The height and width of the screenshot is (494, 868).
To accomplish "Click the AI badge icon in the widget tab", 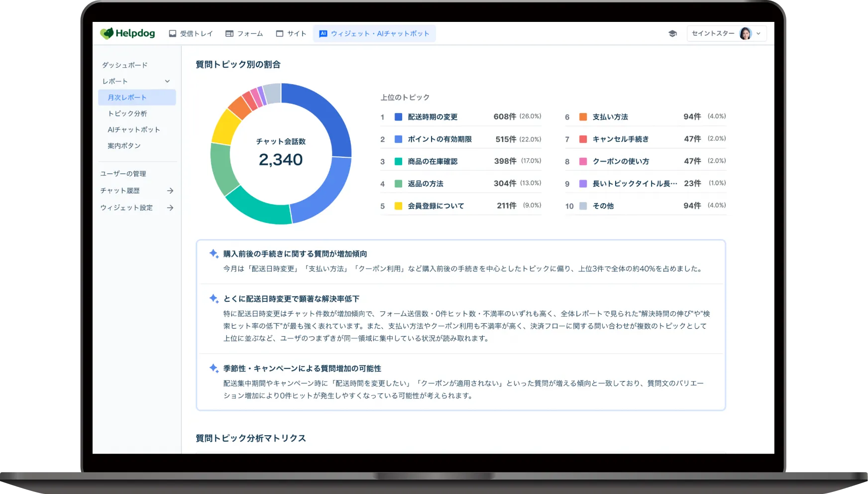I will [323, 33].
